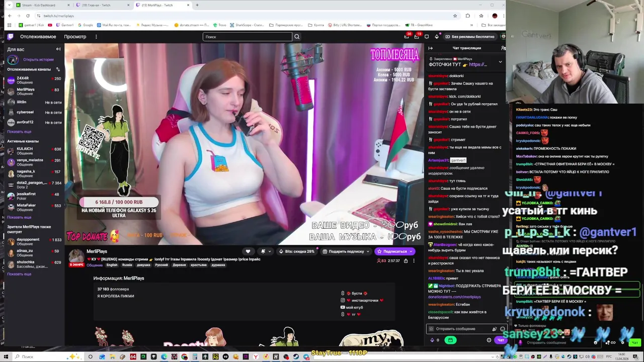Open the three-dot menu beside Просмотр
The height and width of the screenshot is (362, 644).
tap(96, 37)
